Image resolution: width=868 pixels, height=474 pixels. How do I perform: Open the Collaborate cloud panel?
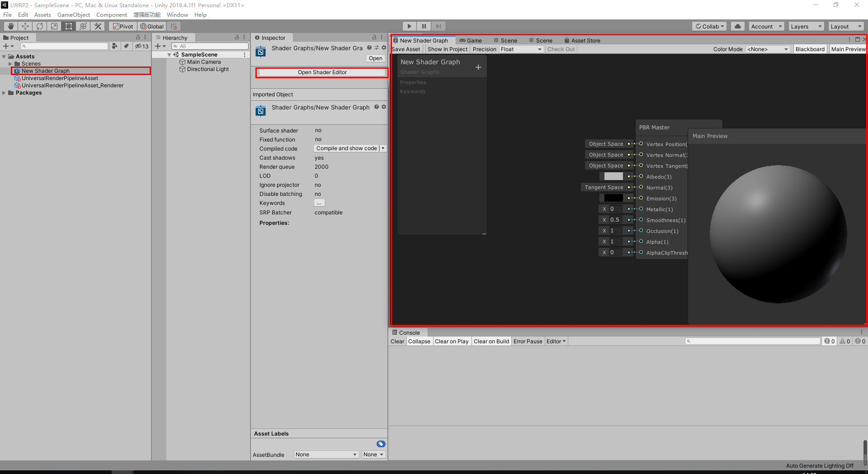click(737, 26)
